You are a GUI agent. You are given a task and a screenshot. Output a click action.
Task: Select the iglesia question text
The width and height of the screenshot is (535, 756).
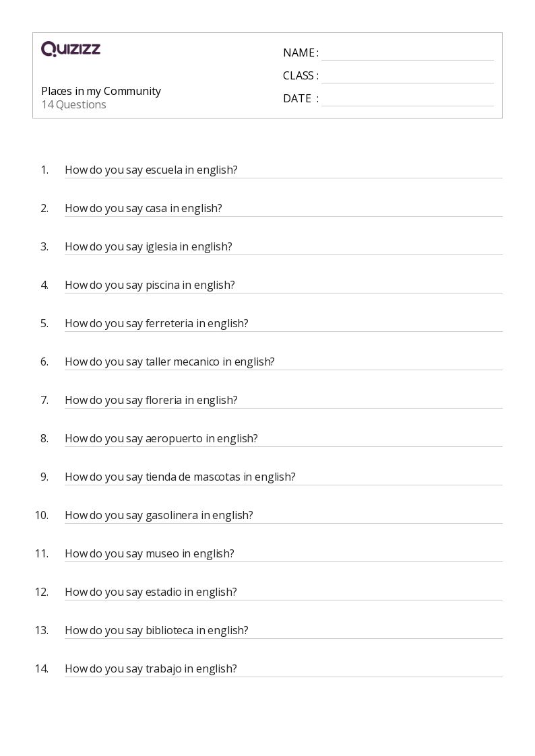click(x=148, y=247)
